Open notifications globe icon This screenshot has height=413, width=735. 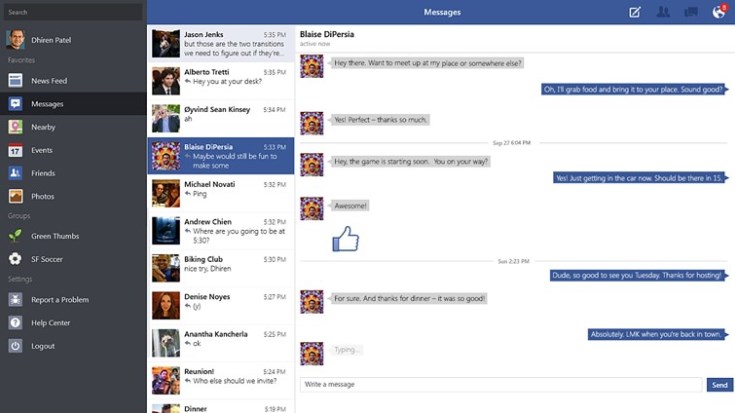(719, 12)
